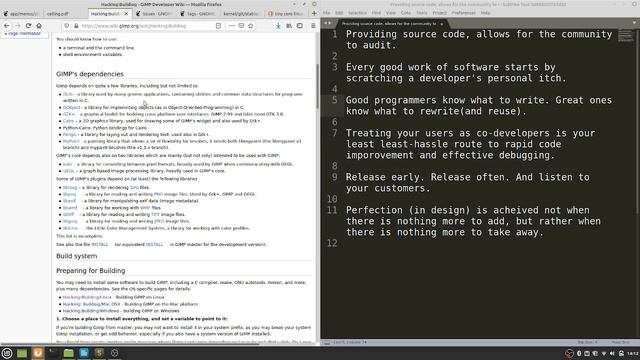Click the system tray clock
This screenshot has height=360, width=640.
coord(633,353)
